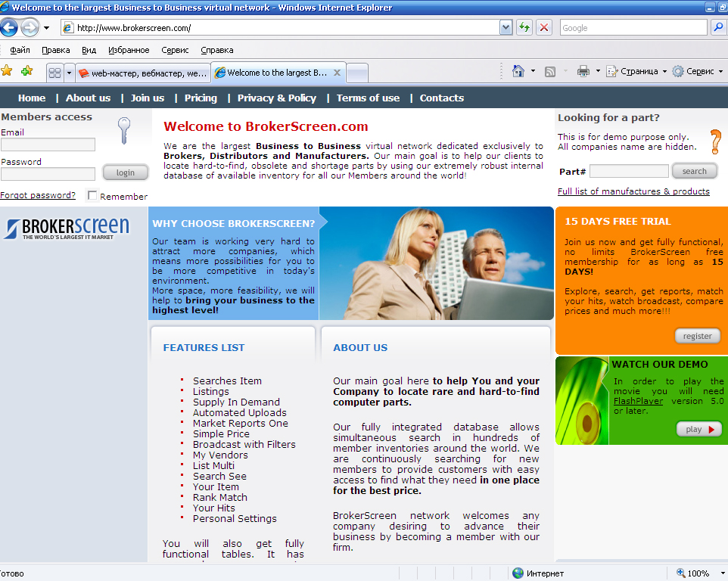The image size is (728, 581).
Task: Click the Password input field
Action: click(x=48, y=174)
